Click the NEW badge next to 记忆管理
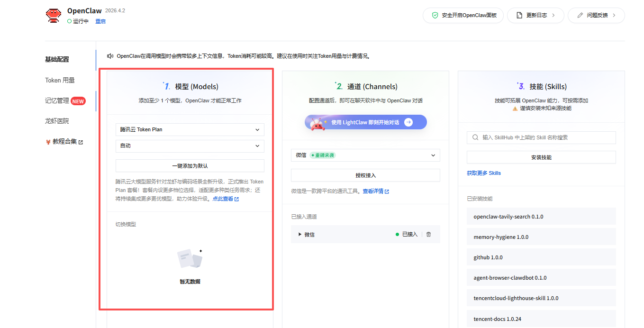644x328 pixels. [78, 101]
